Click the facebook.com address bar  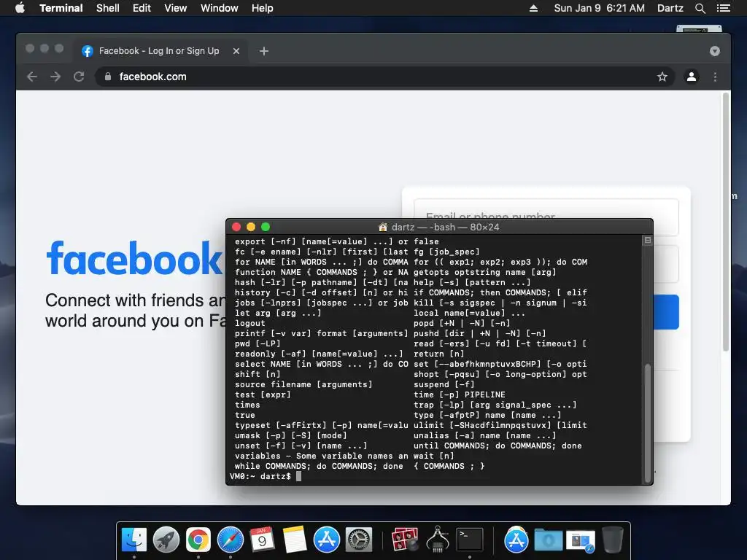pyautogui.click(x=385, y=77)
